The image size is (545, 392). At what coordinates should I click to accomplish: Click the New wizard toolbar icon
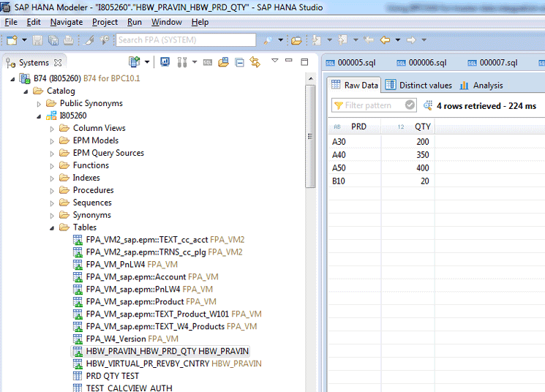12,39
